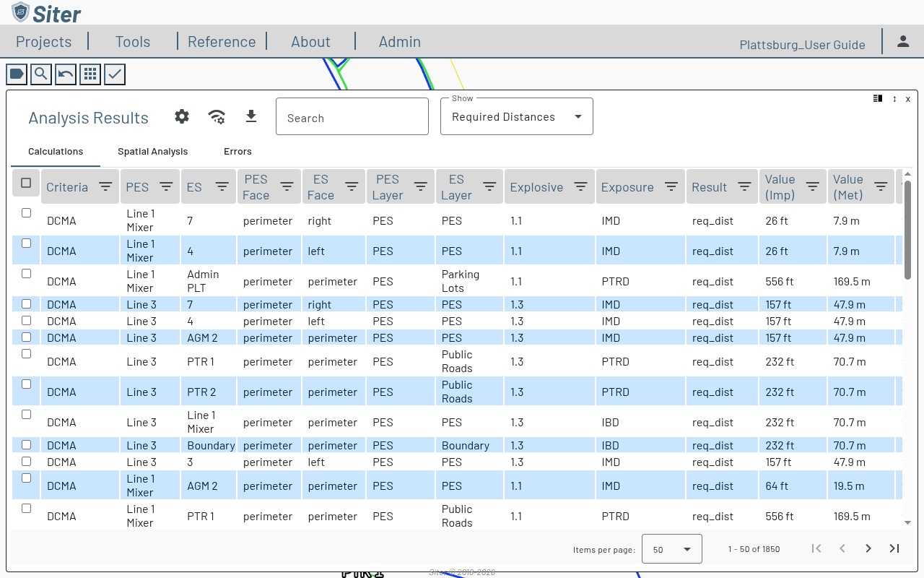
Task: Check the Line 3 to PTR 1 row
Action: coord(26,354)
